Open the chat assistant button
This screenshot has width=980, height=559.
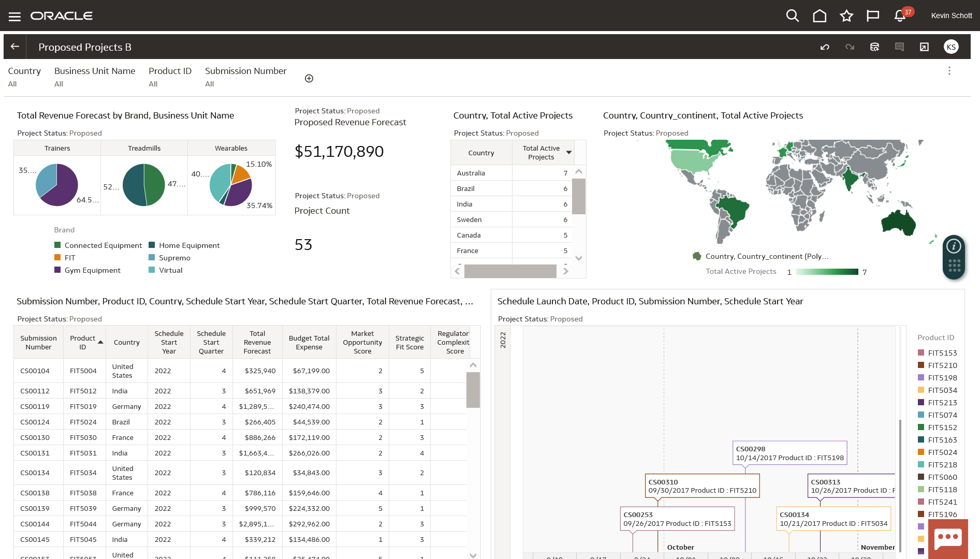(x=947, y=539)
